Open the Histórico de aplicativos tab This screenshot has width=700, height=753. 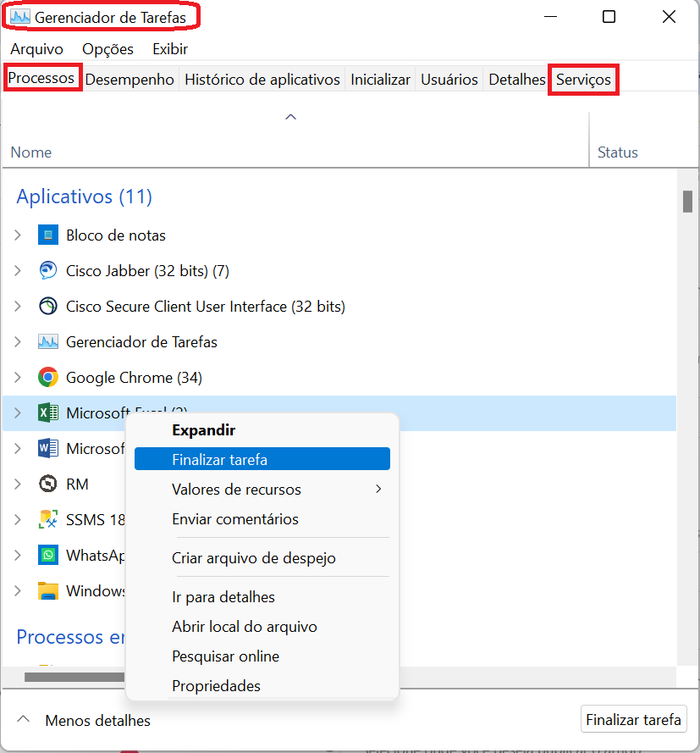coord(262,80)
